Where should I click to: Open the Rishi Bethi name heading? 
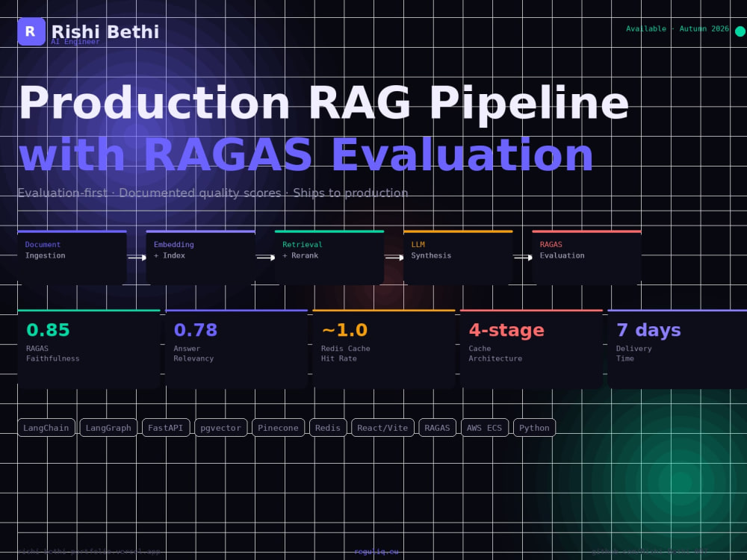point(105,31)
